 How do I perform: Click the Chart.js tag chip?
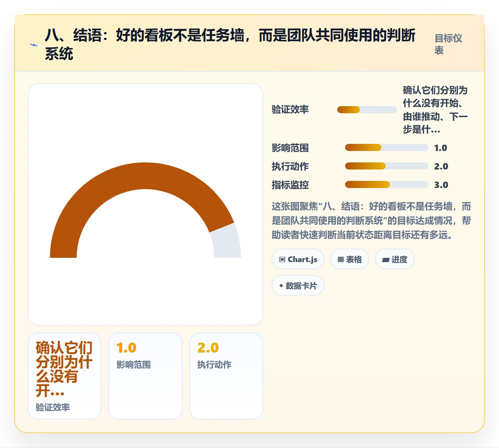point(298,259)
